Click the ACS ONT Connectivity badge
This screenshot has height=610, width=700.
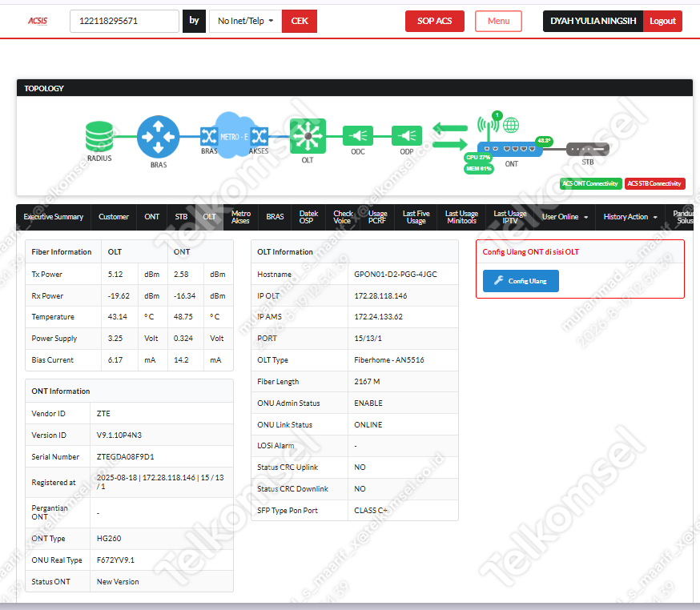[590, 183]
